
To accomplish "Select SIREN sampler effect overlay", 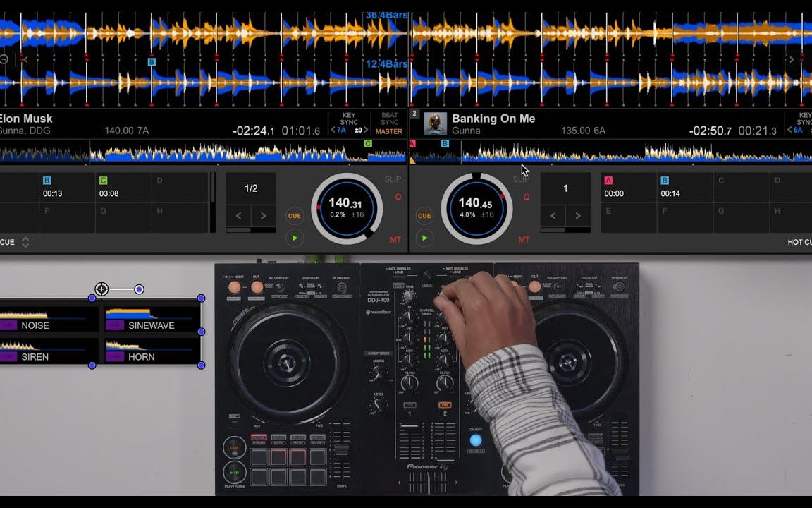I will pyautogui.click(x=49, y=350).
